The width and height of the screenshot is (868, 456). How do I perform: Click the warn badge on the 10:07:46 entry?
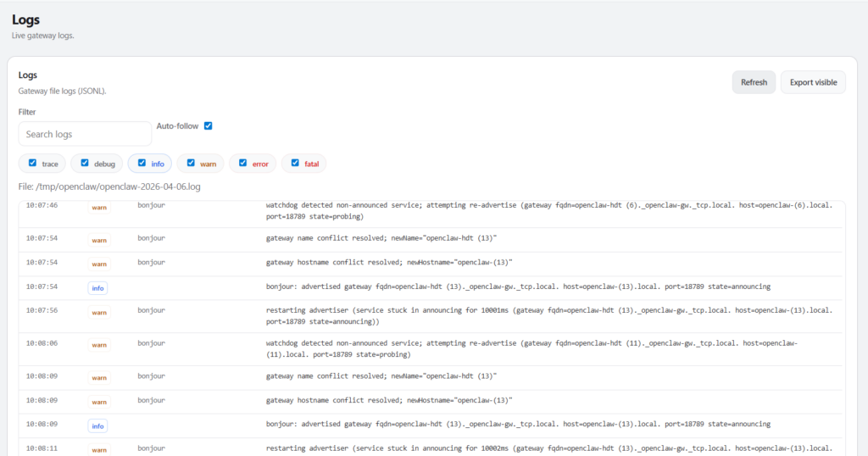click(99, 207)
